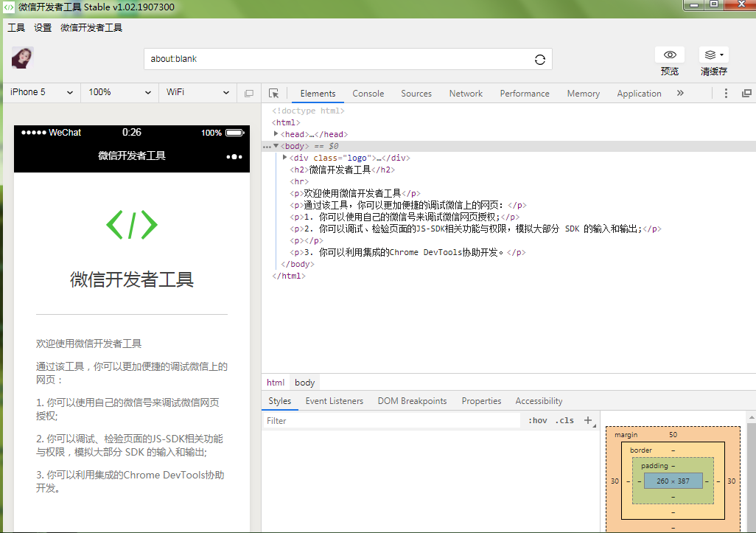
Task: Click the green code logo in the simulator
Action: pos(132,225)
